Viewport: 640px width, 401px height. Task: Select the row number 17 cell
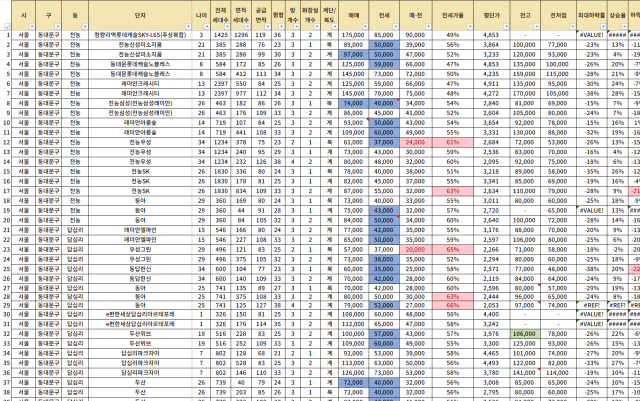coord(6,191)
